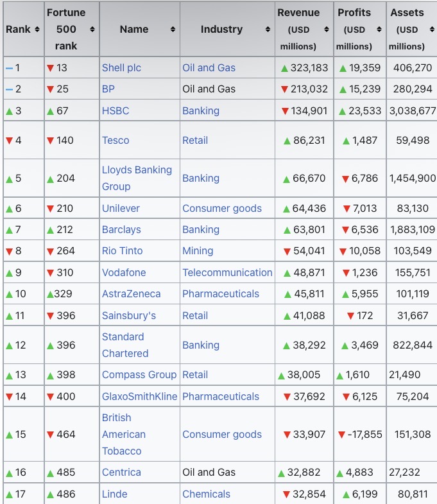Select Unilever revenue 64,436

(x=309, y=209)
